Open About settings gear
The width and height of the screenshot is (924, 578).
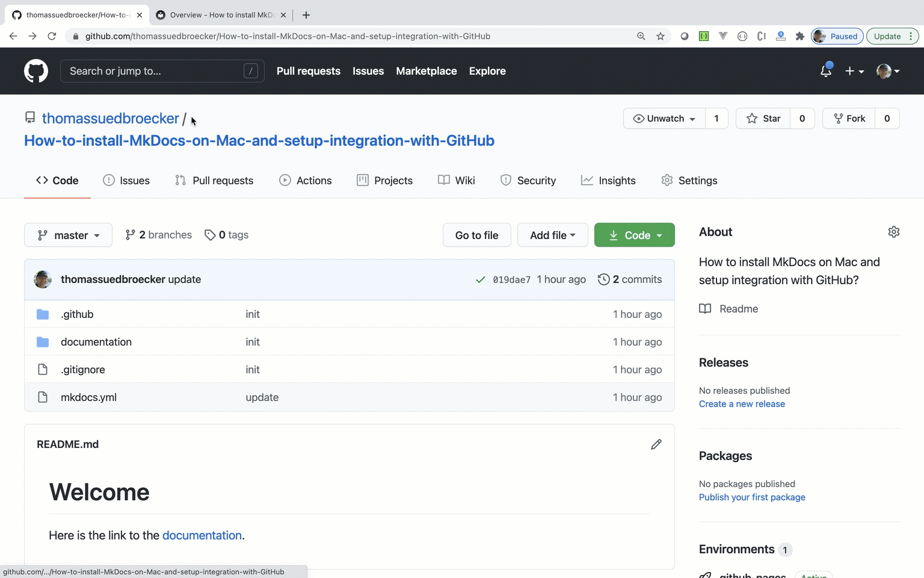(x=894, y=232)
